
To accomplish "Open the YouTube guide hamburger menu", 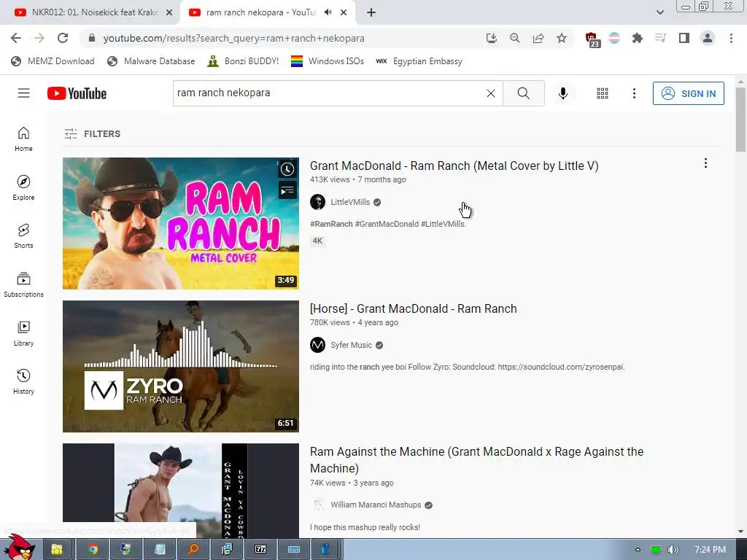I will (23, 93).
